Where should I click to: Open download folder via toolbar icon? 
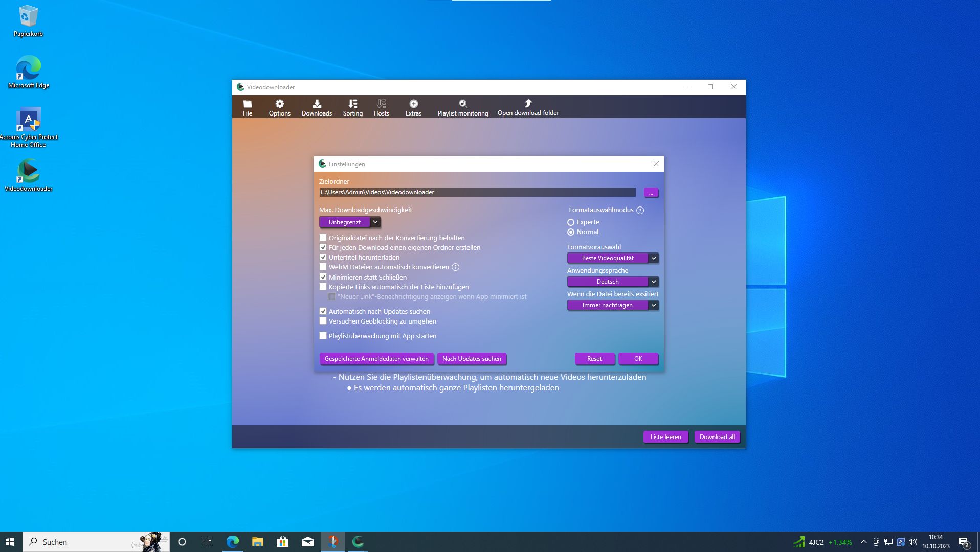click(528, 107)
